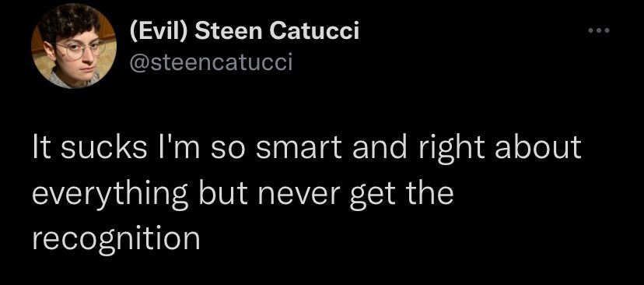This screenshot has width=644, height=285.
Task: Click the word "recognition" in the tweet
Action: [x=116, y=239]
